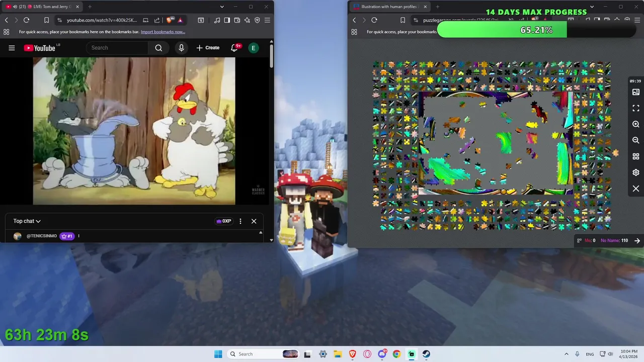Image resolution: width=644 pixels, height=362 pixels.
Task: Open a new tab in puzzle window
Action: coord(437,7)
